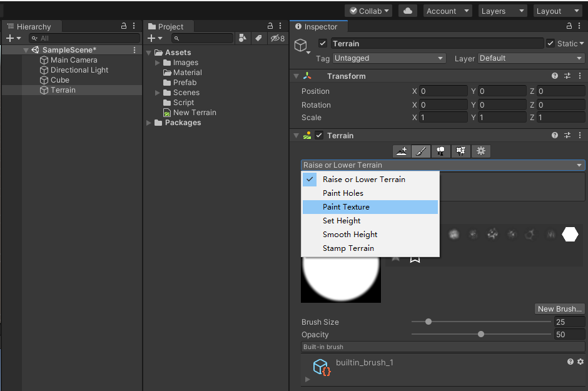Open the Terrain Settings gear tool

[481, 151]
